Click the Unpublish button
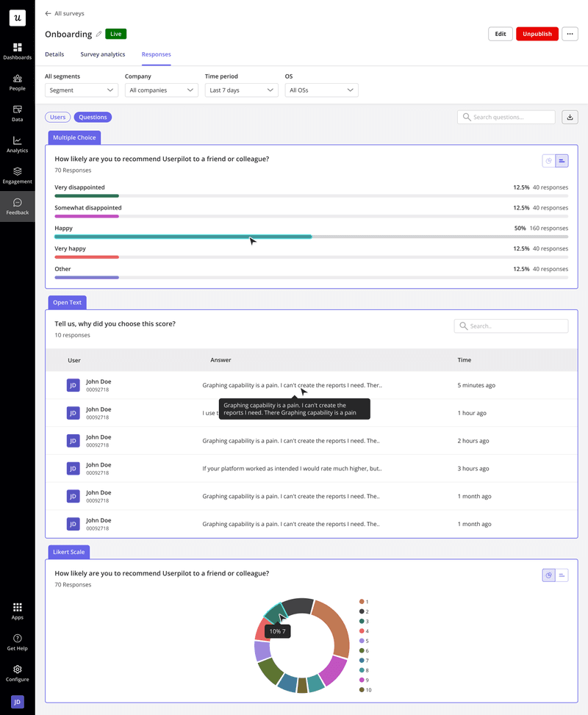 (x=537, y=34)
